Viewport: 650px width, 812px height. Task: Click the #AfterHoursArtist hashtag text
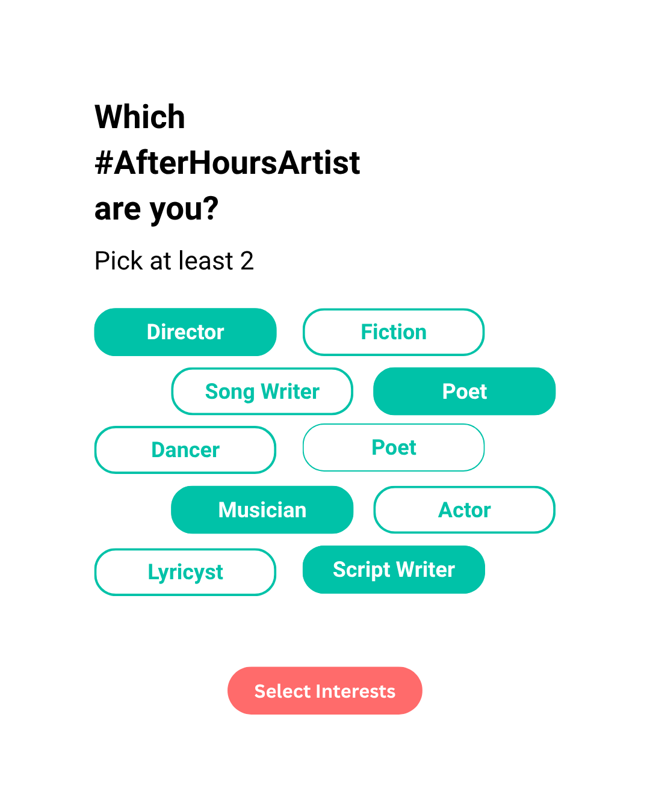tap(227, 163)
